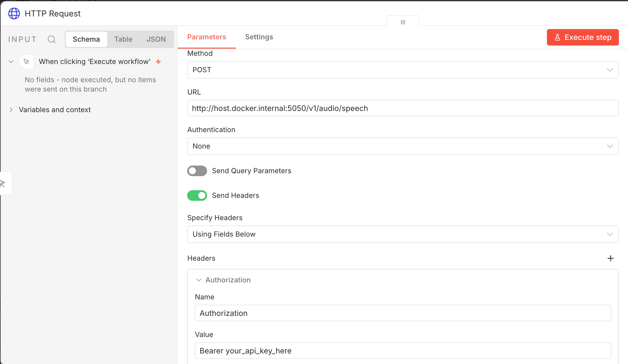This screenshot has width=628, height=364.
Task: Open the Method dropdown showing POST
Action: tap(403, 70)
